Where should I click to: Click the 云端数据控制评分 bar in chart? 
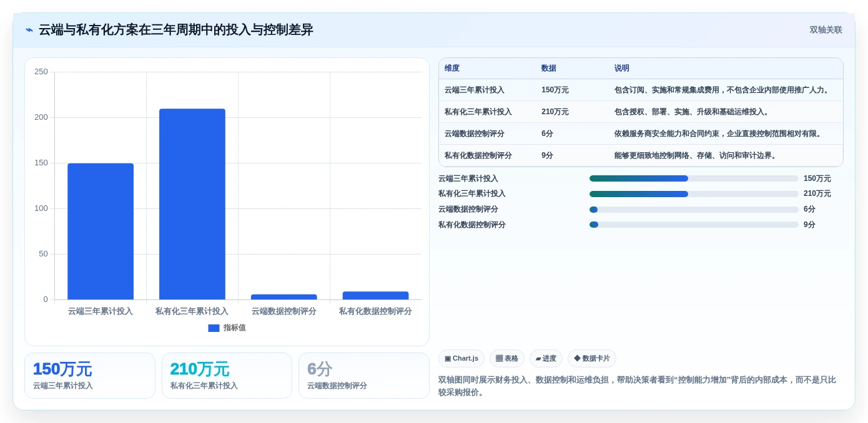pos(284,297)
